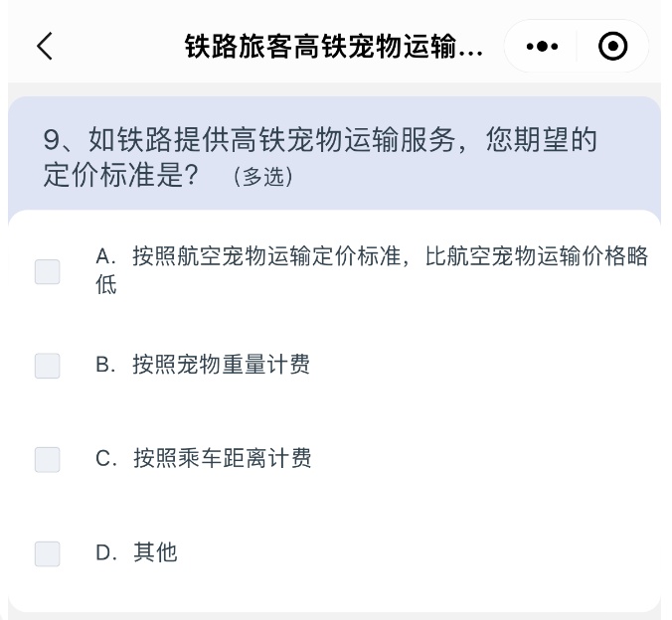Select the option text 按照航空宠物运输定价标准
The height and width of the screenshot is (620, 672).
(266, 256)
